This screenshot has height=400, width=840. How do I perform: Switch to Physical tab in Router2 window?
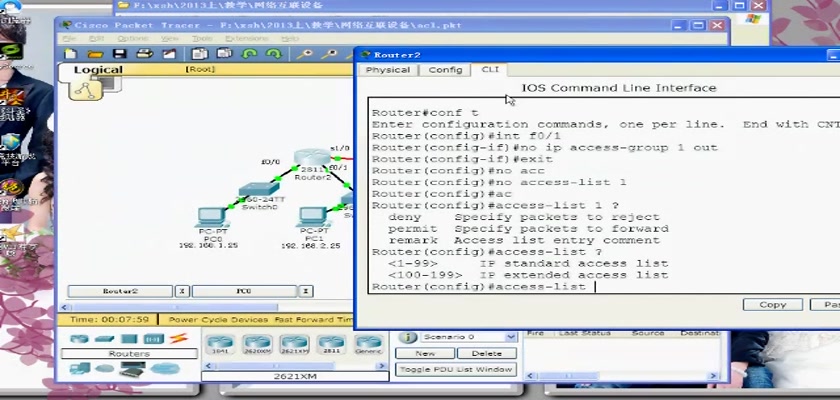point(388,70)
